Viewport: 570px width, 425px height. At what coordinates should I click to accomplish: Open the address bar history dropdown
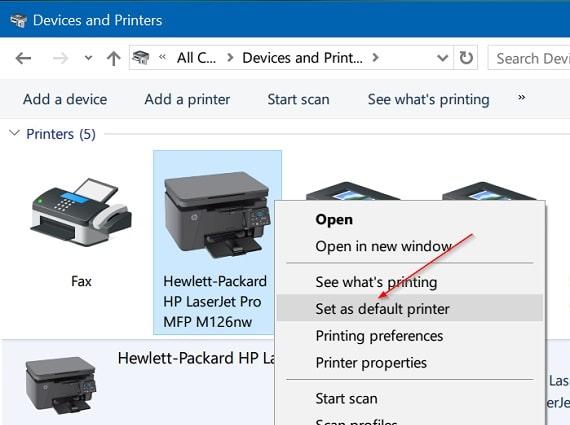point(442,58)
